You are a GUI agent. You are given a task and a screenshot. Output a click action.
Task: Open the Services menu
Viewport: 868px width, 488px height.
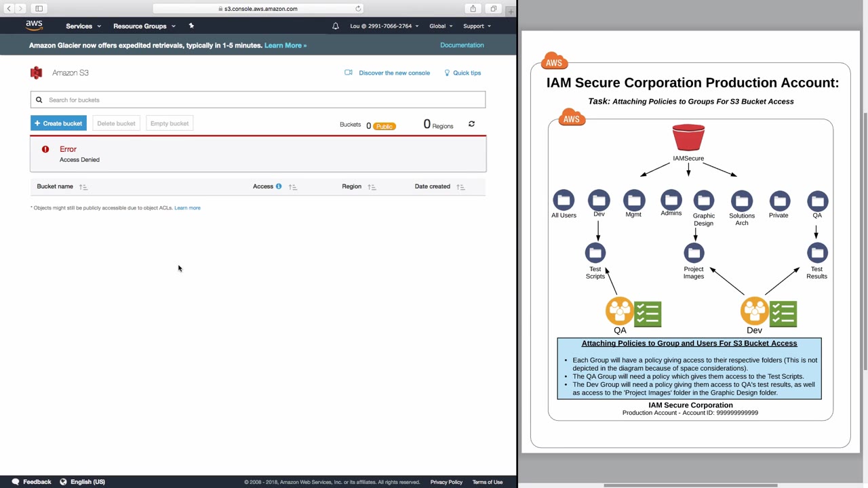[x=83, y=26]
